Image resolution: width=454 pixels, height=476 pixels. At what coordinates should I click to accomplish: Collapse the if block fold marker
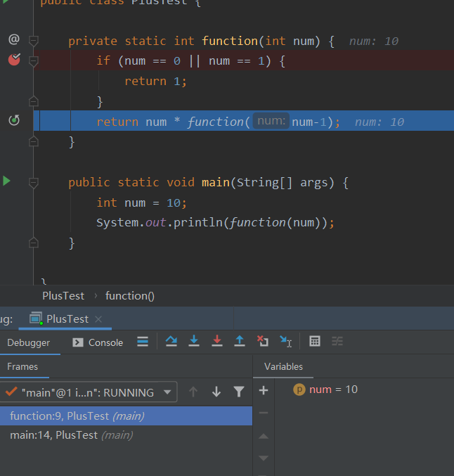34,61
